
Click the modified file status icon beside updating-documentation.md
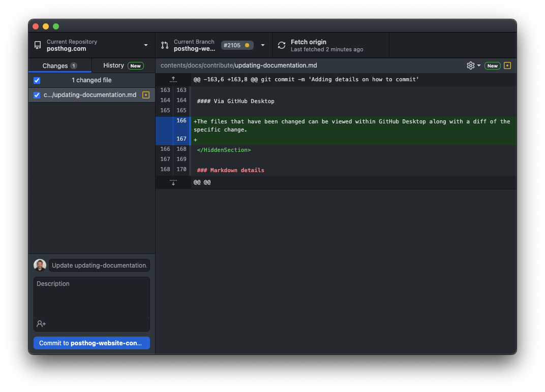coord(145,95)
